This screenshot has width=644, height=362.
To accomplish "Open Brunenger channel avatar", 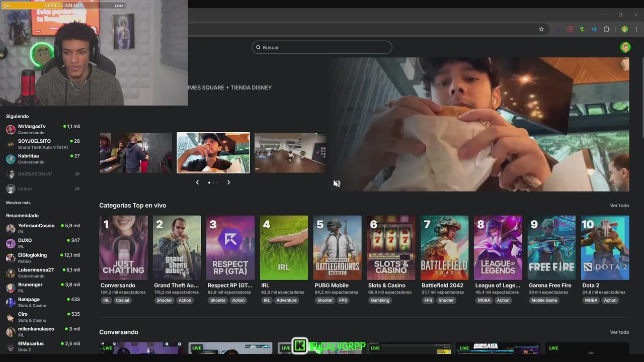I will pyautogui.click(x=11, y=288).
